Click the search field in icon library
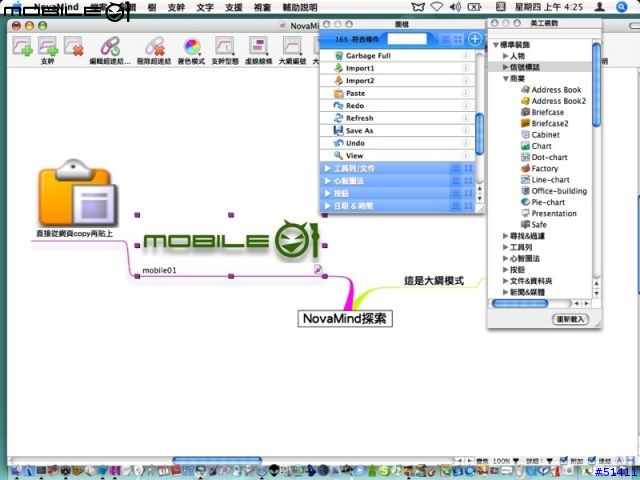 [x=407, y=39]
